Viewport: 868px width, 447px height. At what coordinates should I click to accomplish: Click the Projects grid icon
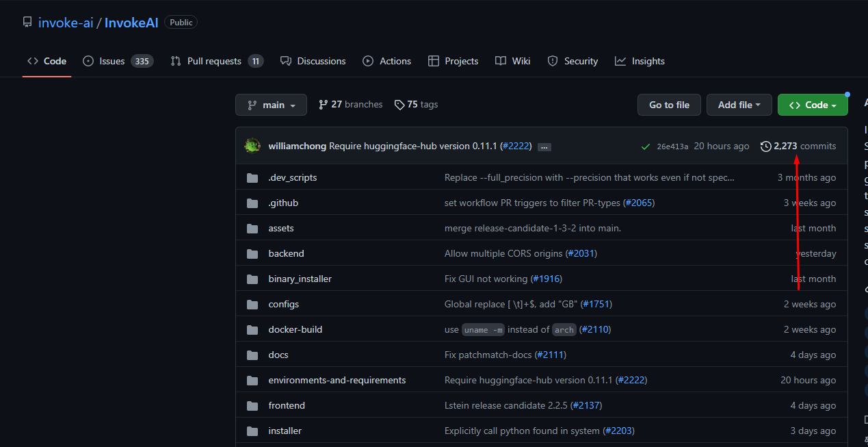(434, 61)
